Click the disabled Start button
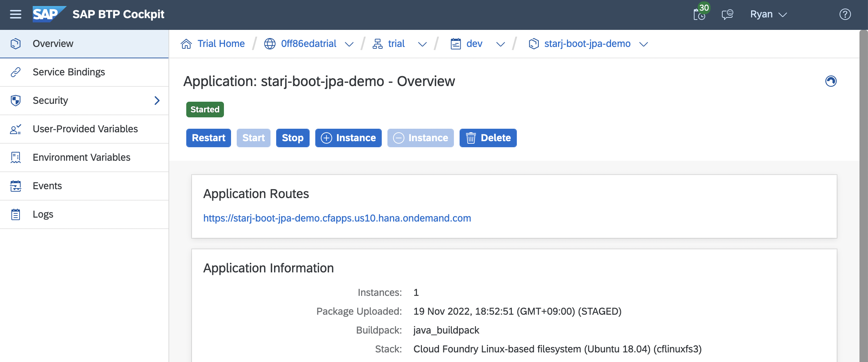 tap(253, 138)
